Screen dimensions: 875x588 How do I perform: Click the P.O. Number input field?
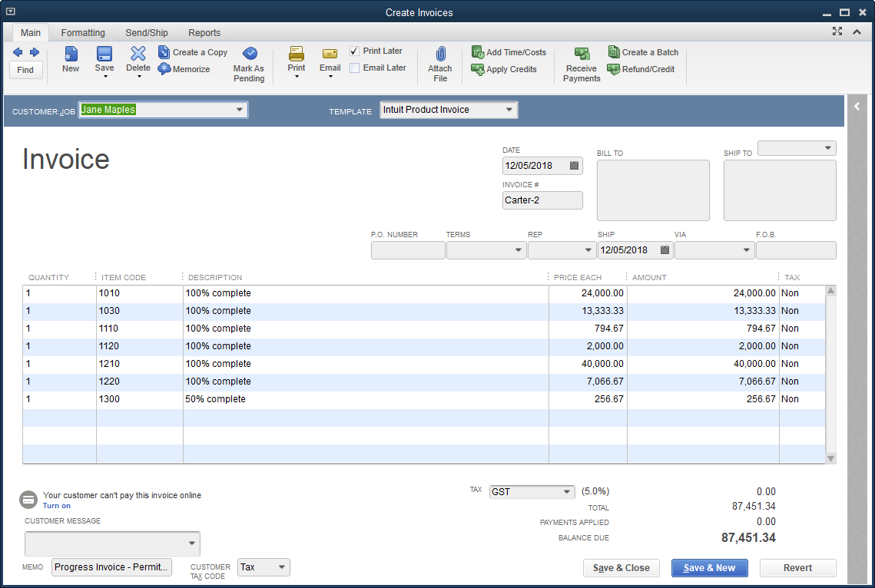click(x=408, y=250)
